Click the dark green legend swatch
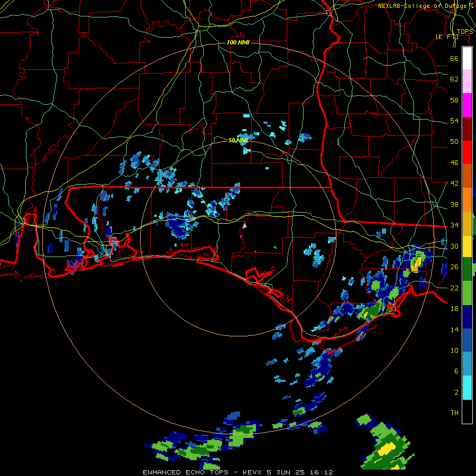The width and height of the screenshot is (476, 476). tap(467, 269)
